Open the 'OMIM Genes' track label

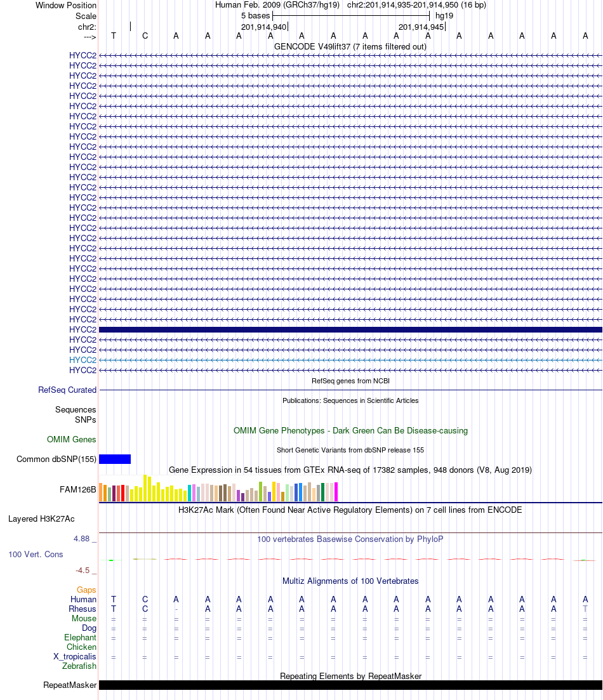tap(72, 439)
